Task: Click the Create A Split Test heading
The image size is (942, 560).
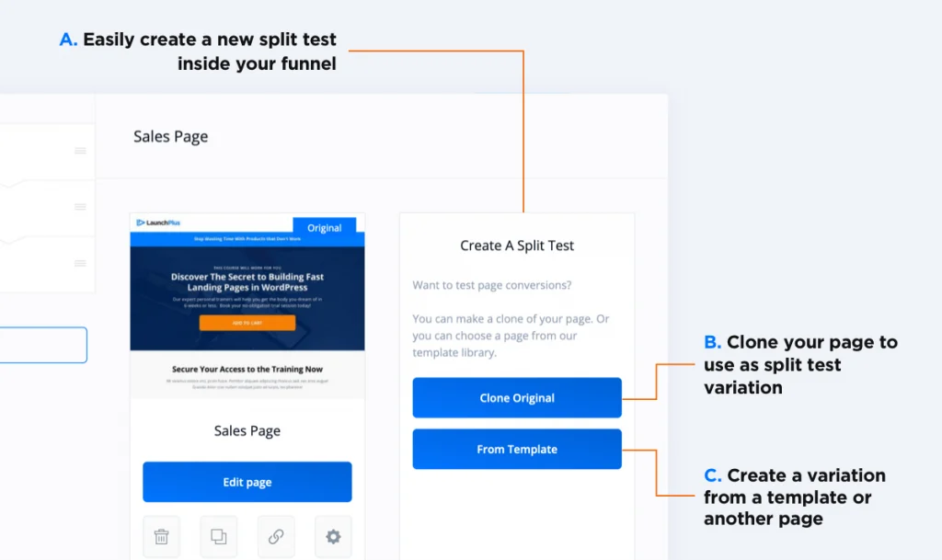Action: tap(517, 246)
